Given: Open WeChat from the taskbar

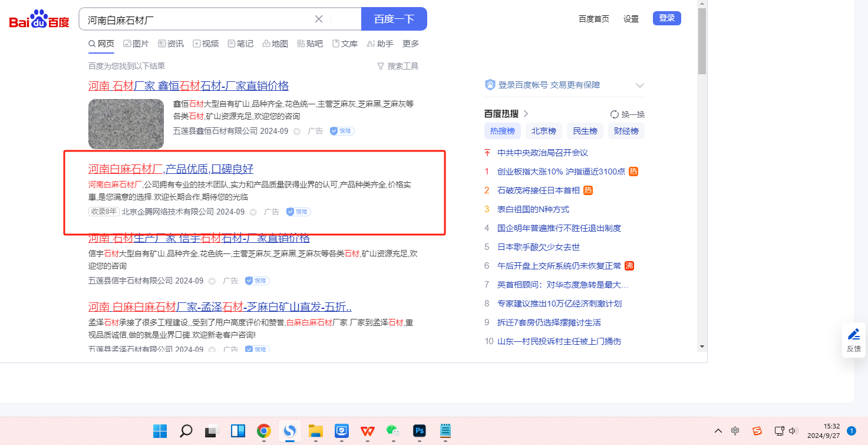Looking at the screenshot, I should (x=393, y=431).
